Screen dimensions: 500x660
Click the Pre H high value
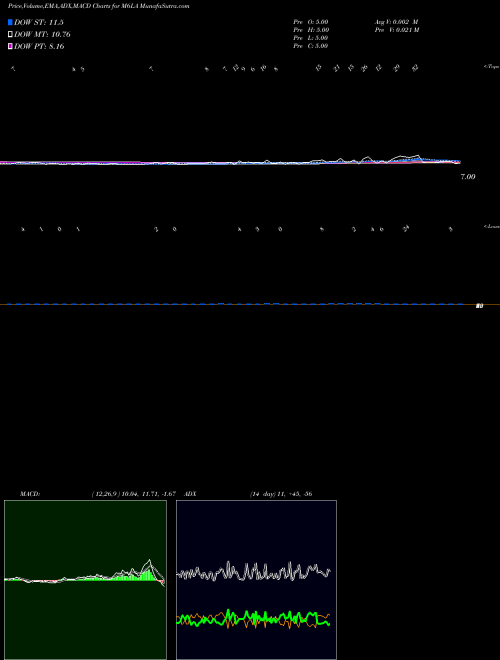[x=311, y=30]
